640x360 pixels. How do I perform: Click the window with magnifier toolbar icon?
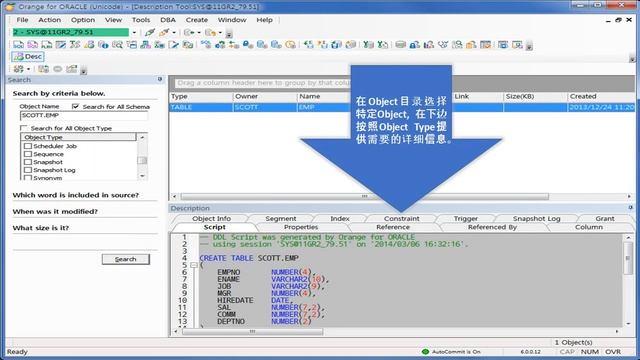coord(517,44)
